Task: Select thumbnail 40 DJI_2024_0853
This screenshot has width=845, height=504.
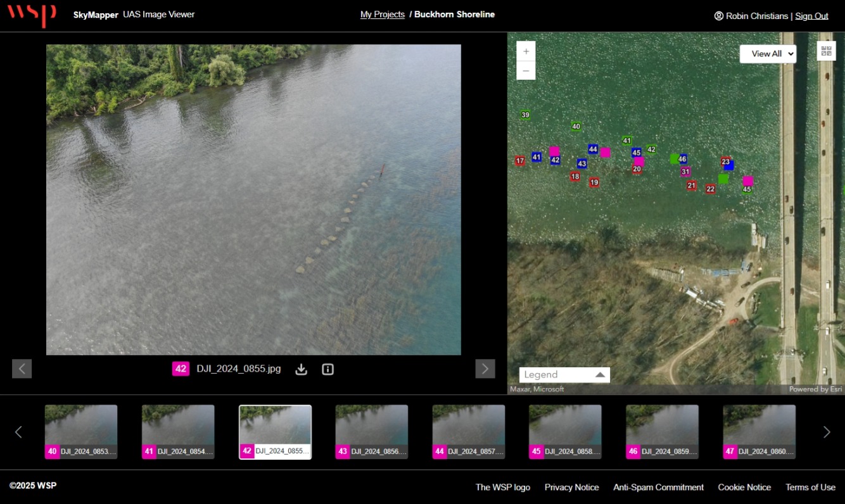Action: [x=81, y=432]
